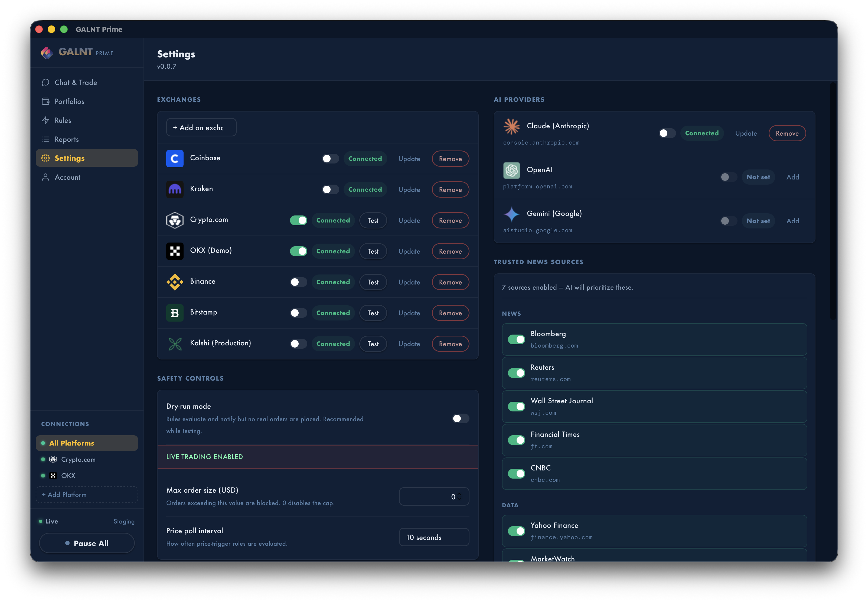Click the OpenAI provider logo
The width and height of the screenshot is (868, 602).
point(511,171)
